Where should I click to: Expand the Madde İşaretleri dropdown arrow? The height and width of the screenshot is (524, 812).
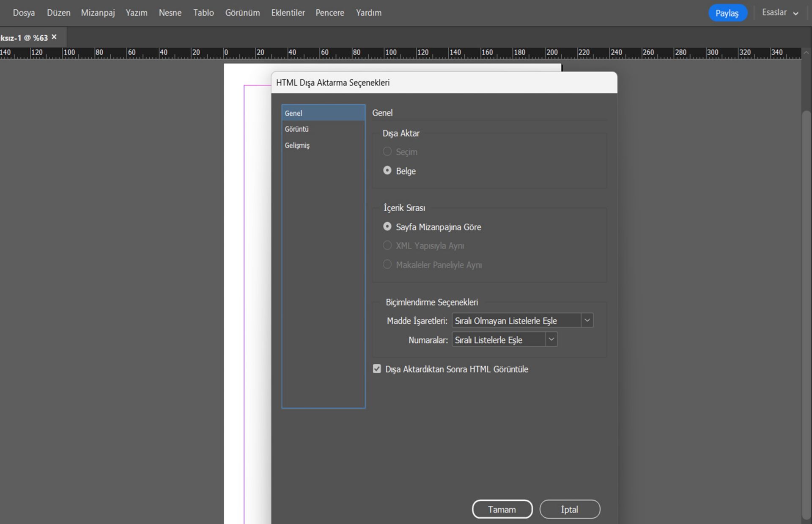click(587, 320)
